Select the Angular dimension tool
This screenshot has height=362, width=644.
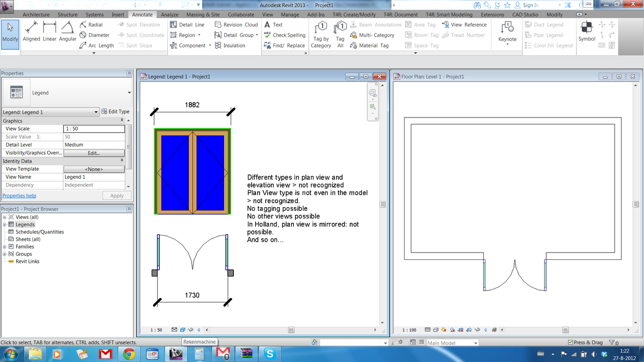68,31
